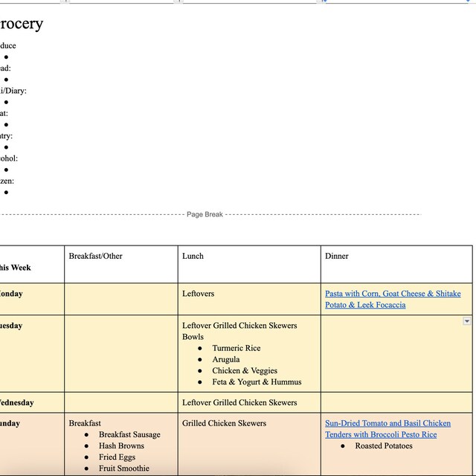This screenshot has height=476, width=476.
Task: Click the 'Feta & Yogurt & Hummus' bullet item
Action: (x=257, y=382)
